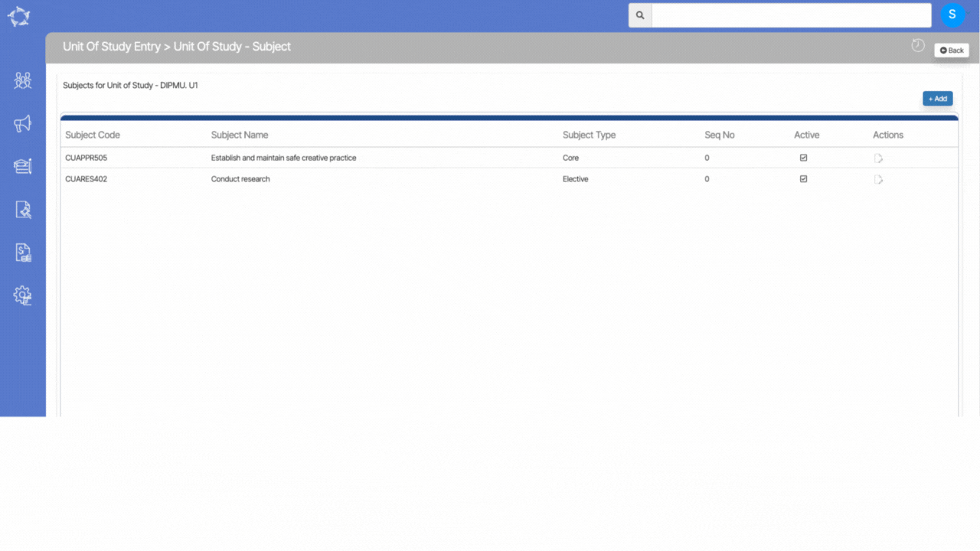This screenshot has width=980, height=551.
Task: Click the Active column header
Action: tap(806, 135)
